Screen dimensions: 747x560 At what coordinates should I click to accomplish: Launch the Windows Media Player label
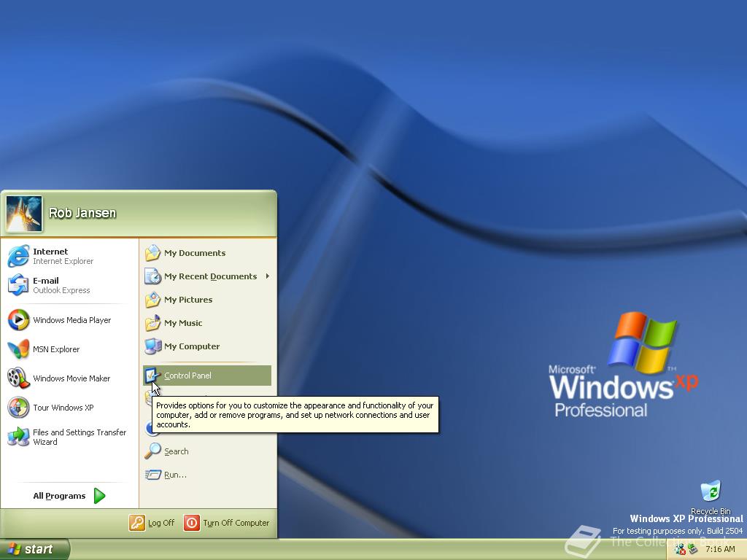(x=72, y=320)
